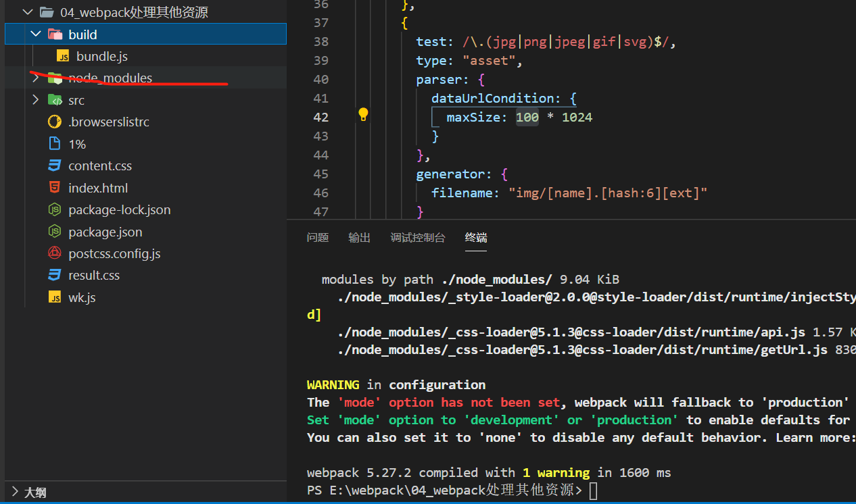Click the result.css CSS icon
This screenshot has width=856, height=504.
tap(55, 275)
